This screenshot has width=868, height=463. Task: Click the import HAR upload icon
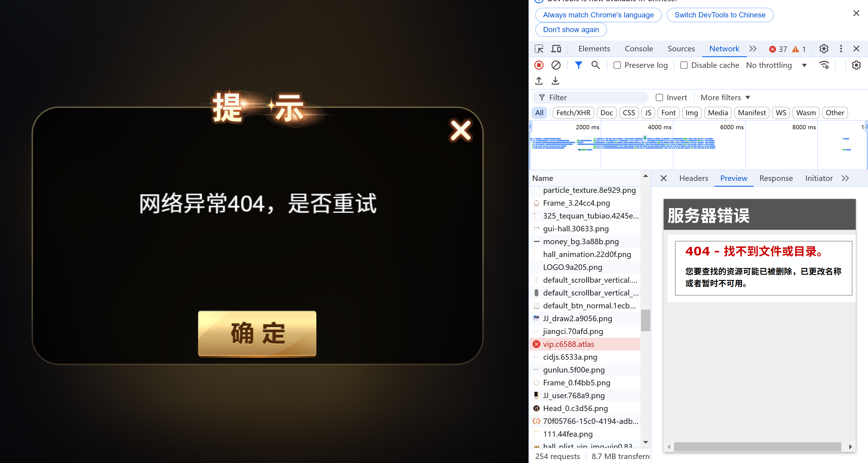pos(539,81)
